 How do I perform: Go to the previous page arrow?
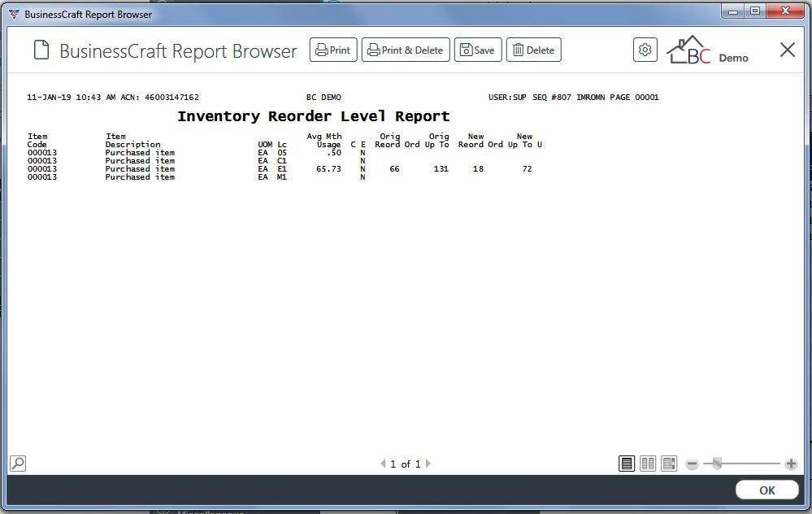pyautogui.click(x=383, y=464)
